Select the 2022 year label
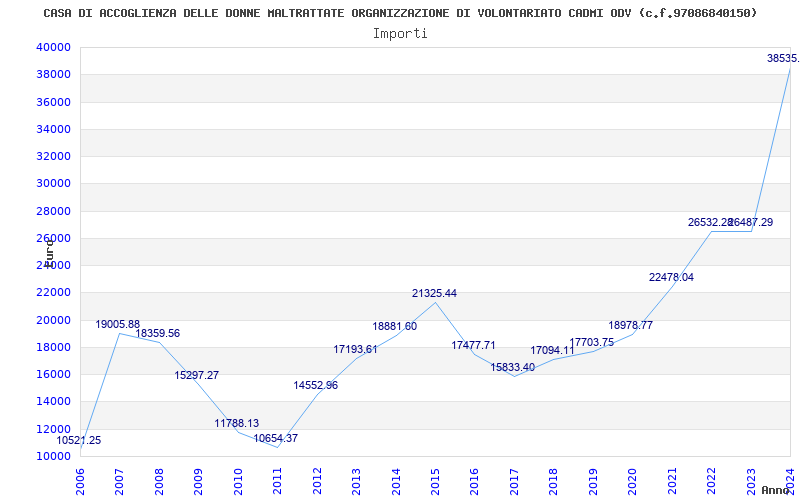The image size is (800, 500). click(x=712, y=482)
